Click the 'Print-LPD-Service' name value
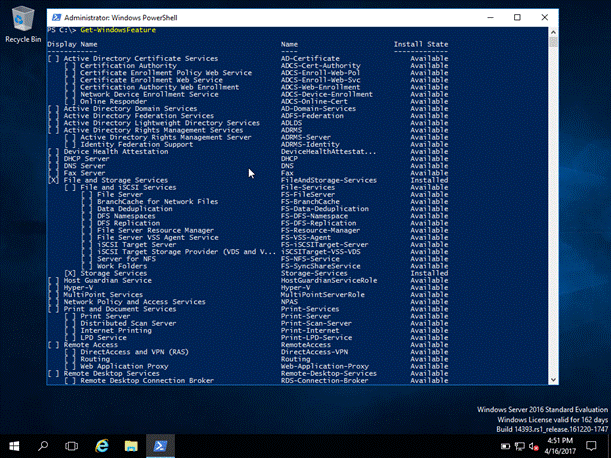 point(316,338)
